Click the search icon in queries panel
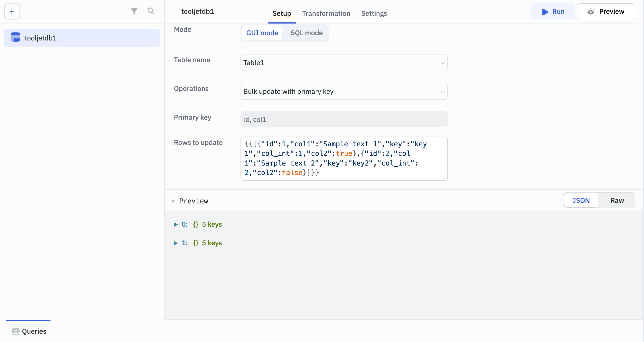This screenshot has height=342, width=644. [151, 11]
